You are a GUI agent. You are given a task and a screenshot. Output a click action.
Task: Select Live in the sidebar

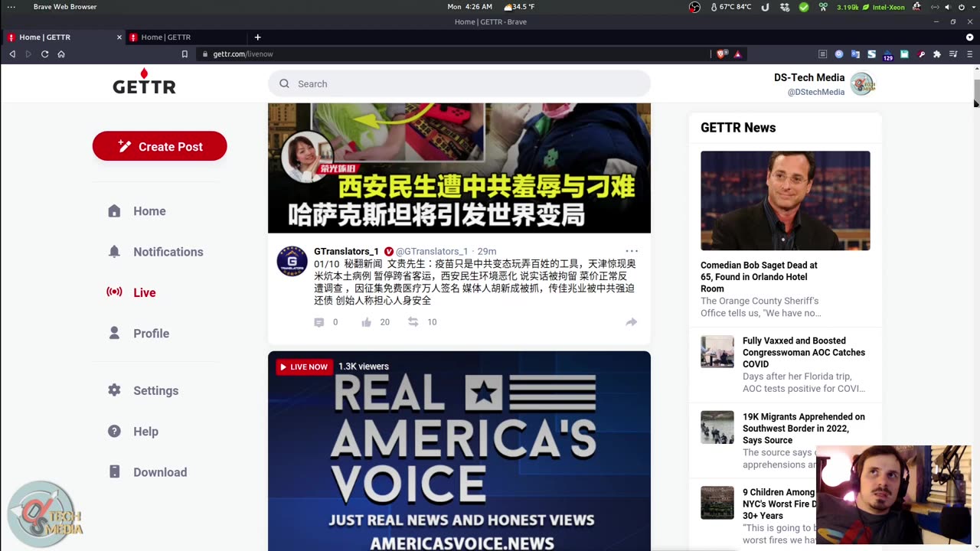145,292
